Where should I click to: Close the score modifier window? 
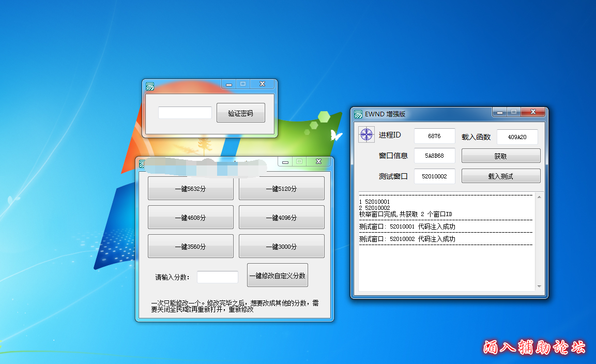point(318,162)
